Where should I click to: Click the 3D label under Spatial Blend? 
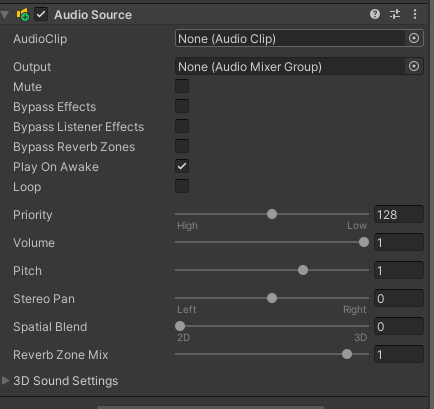click(360, 338)
